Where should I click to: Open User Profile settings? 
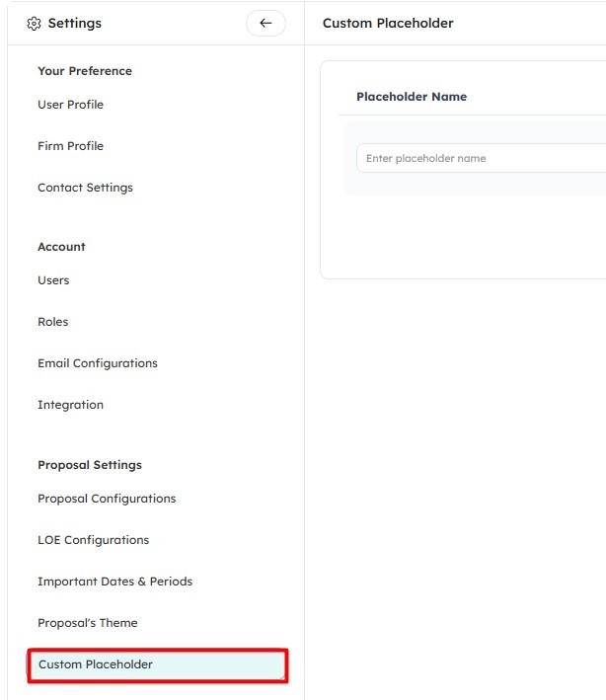(x=70, y=105)
